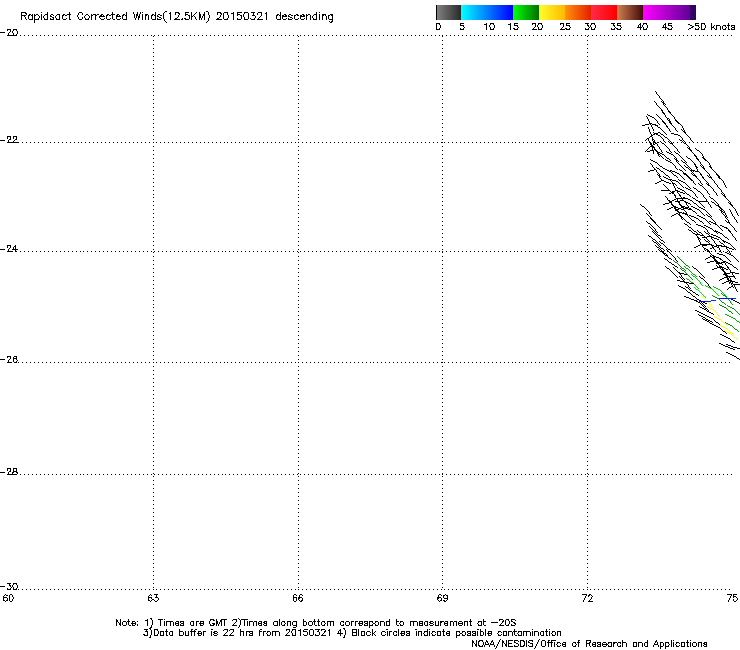Click the date '20150321' in the title

[242, 16]
